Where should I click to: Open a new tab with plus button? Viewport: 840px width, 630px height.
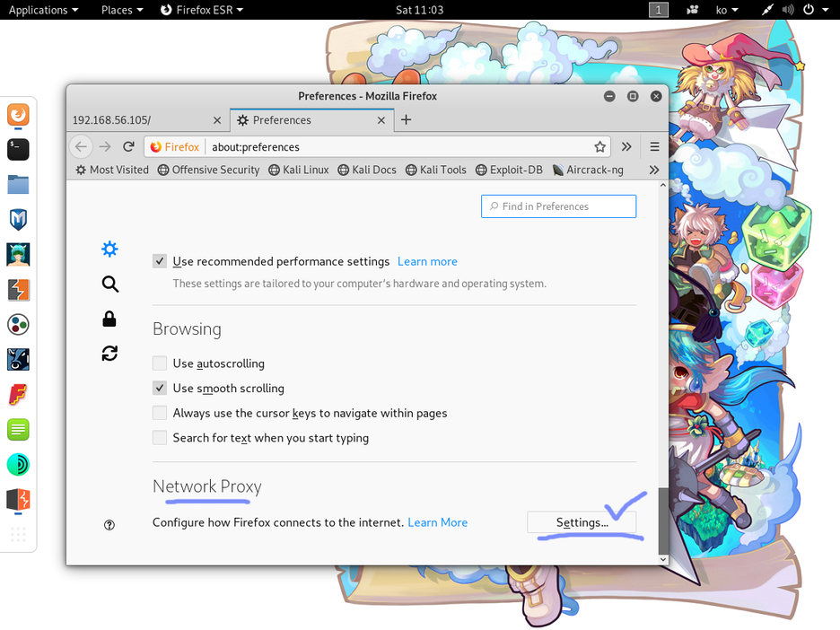point(406,119)
